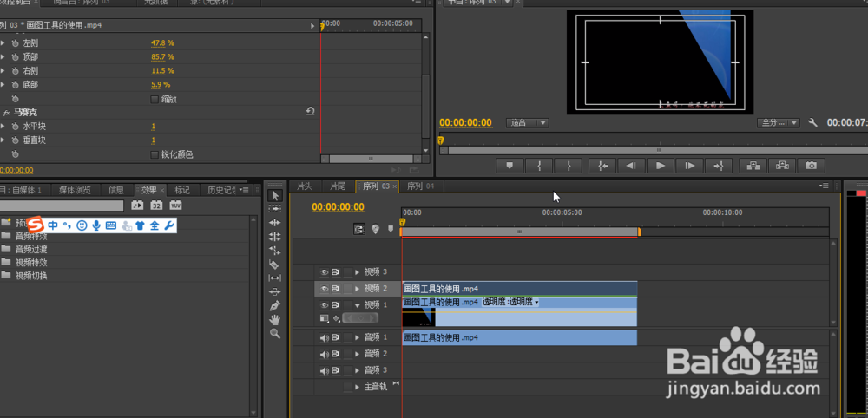The height and width of the screenshot is (418, 868).
Task: Select the Razor tool
Action: (275, 264)
